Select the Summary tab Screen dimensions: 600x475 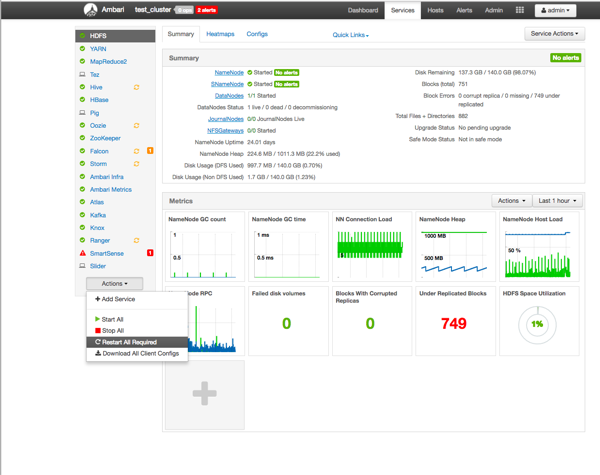(181, 34)
